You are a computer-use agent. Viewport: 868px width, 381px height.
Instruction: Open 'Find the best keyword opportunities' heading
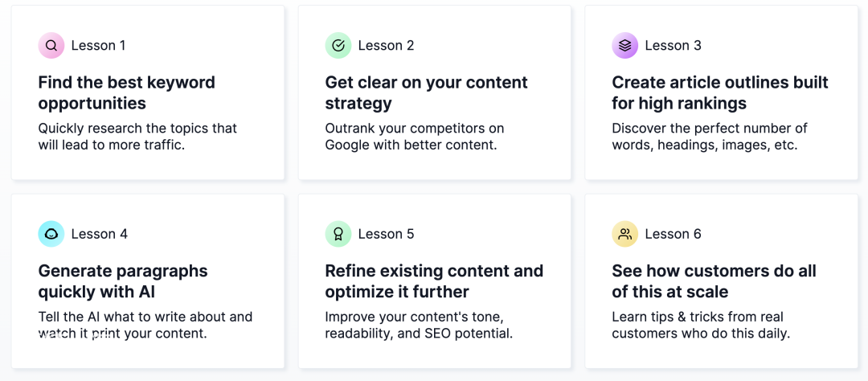127,93
